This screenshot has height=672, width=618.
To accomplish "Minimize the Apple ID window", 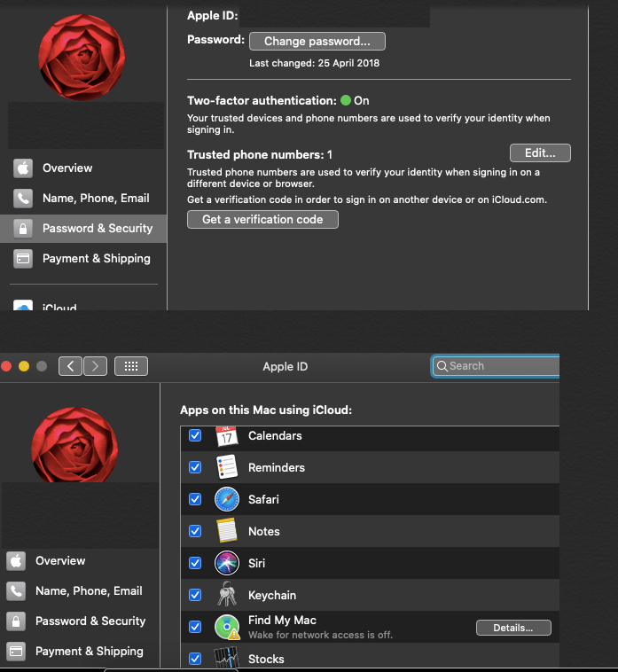I will coord(24,366).
